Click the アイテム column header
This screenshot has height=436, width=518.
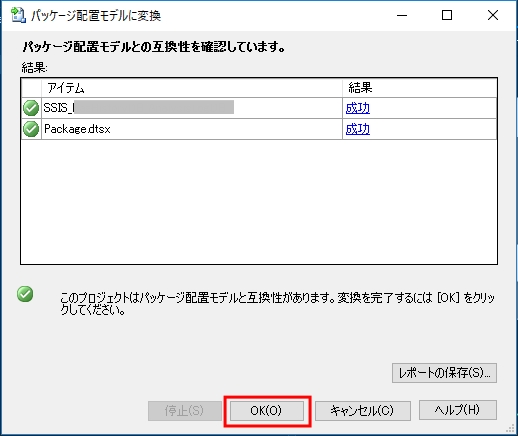(192, 88)
